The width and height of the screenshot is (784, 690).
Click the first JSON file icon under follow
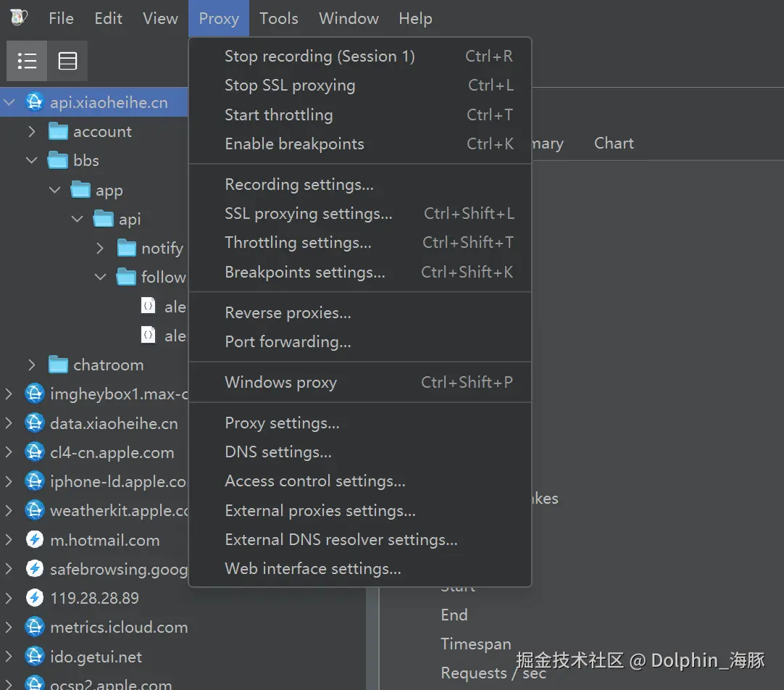(x=149, y=306)
